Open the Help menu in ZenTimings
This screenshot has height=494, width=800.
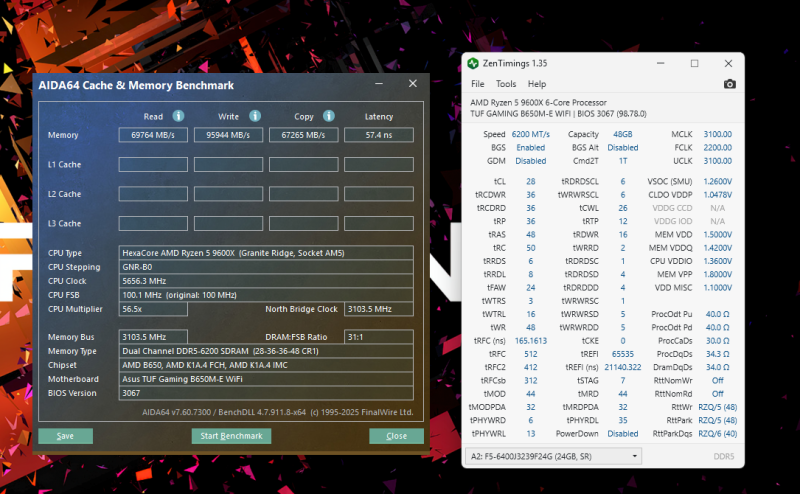click(x=537, y=84)
